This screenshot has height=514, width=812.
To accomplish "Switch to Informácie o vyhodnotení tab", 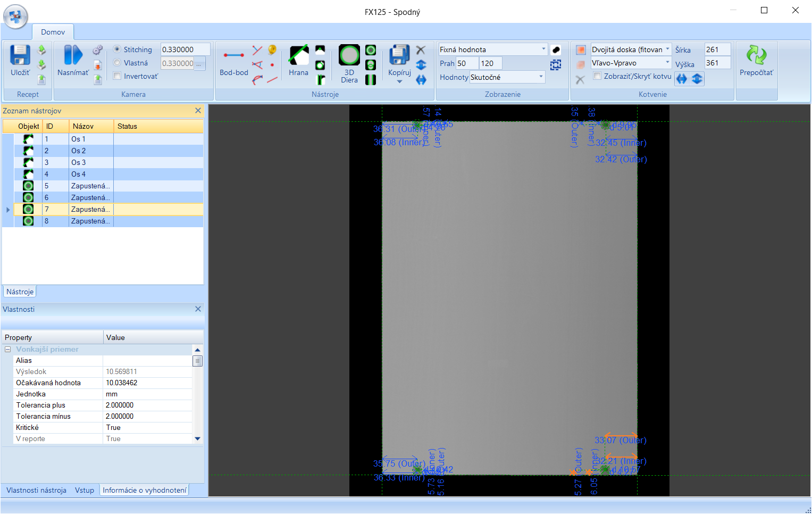I will [x=145, y=490].
